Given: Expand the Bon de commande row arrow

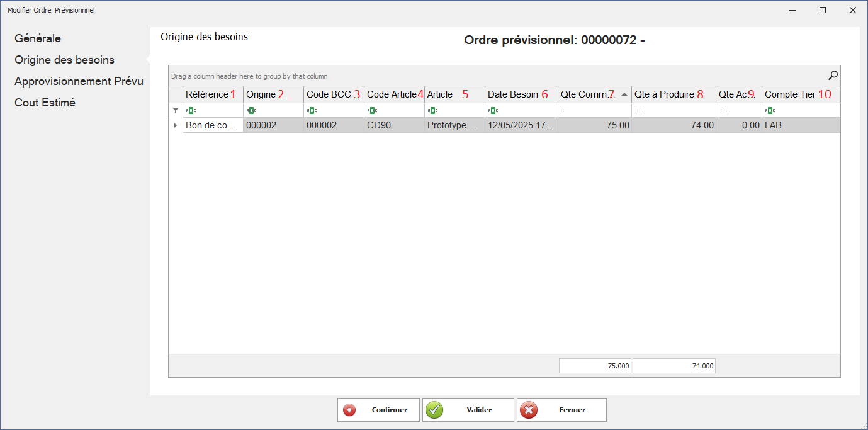Looking at the screenshot, I should [x=176, y=125].
